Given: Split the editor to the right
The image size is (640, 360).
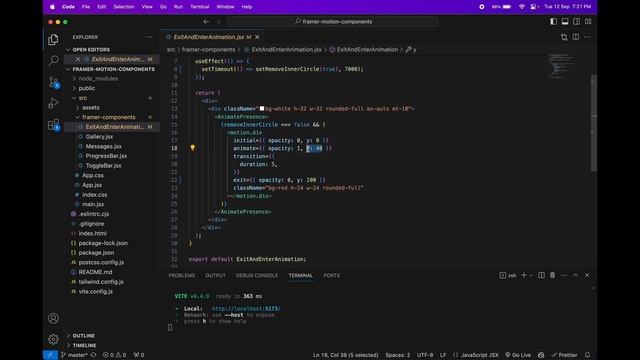Looking at the screenshot, I should 576,37.
